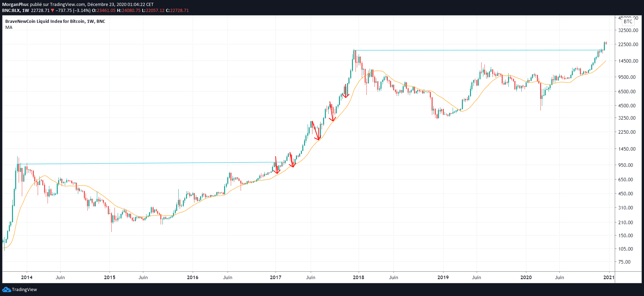Select the red arrow closest to 2018
Screen dimensions: 644x296
click(346, 91)
